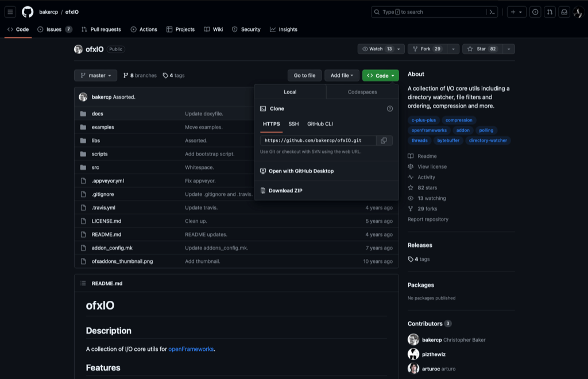Open clone help question mark icon
588x379 pixels.
point(390,109)
